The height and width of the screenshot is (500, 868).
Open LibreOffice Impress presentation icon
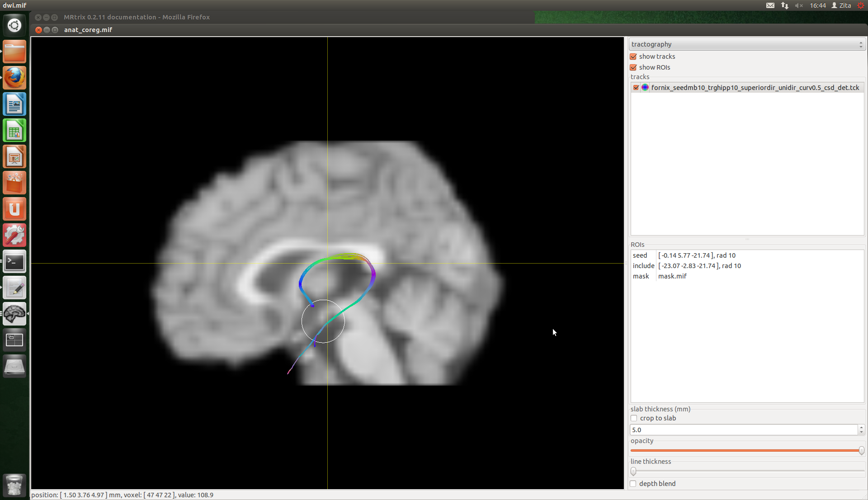pyautogui.click(x=14, y=157)
